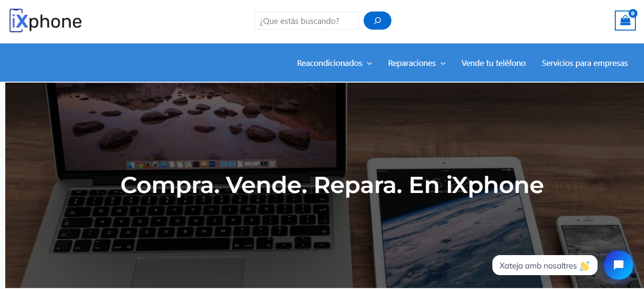644x289 pixels.
Task: Click the waving hand emoji in chat bubble
Action: [x=584, y=266]
